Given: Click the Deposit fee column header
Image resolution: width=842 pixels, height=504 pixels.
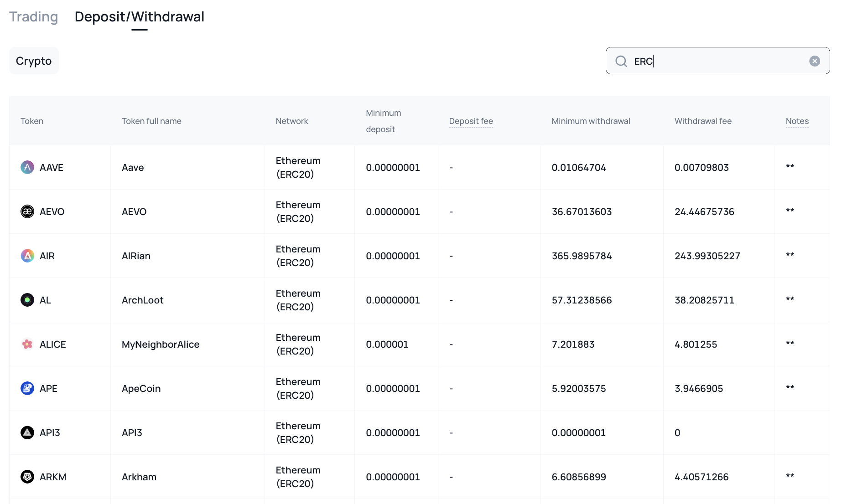Looking at the screenshot, I should [471, 121].
